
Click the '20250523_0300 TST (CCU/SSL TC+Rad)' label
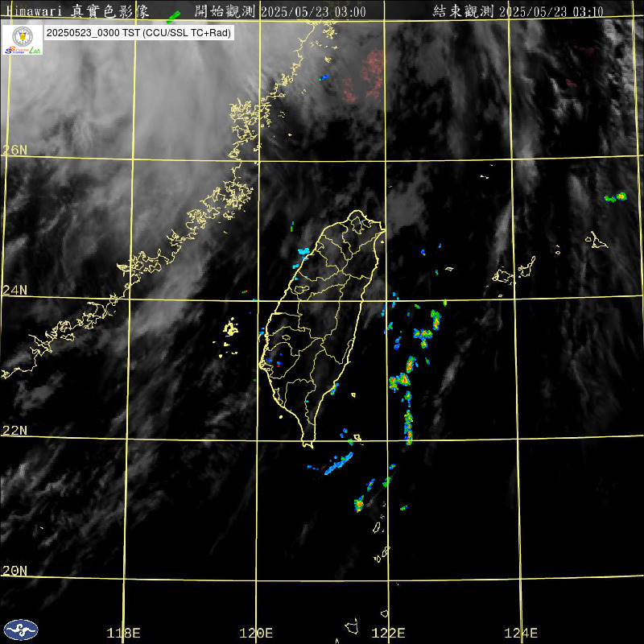(x=138, y=33)
